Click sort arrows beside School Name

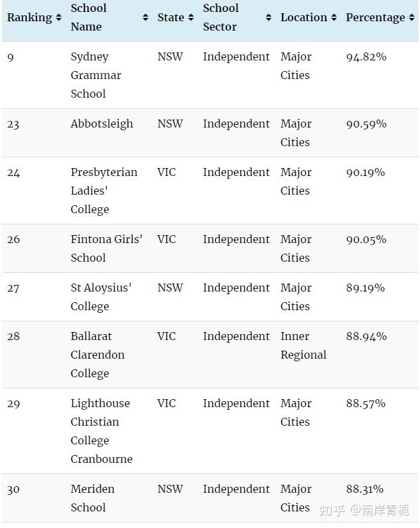point(145,17)
